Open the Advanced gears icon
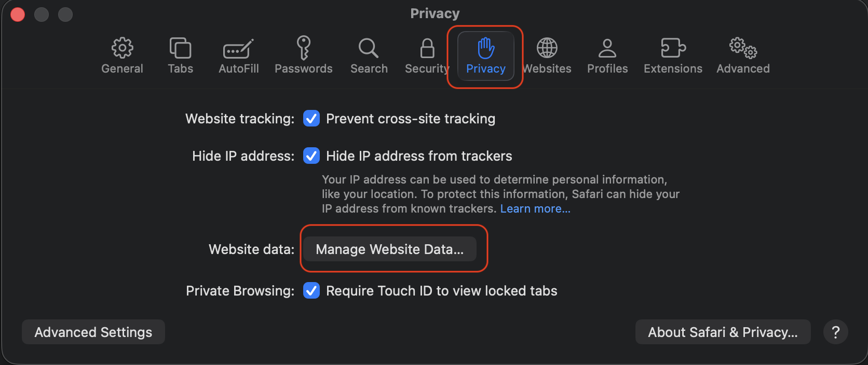 click(x=743, y=48)
